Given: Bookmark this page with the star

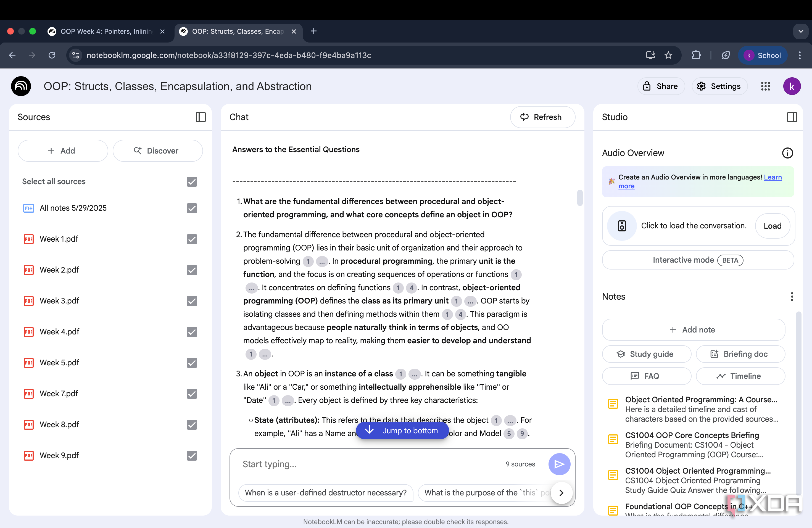Looking at the screenshot, I should pos(668,55).
